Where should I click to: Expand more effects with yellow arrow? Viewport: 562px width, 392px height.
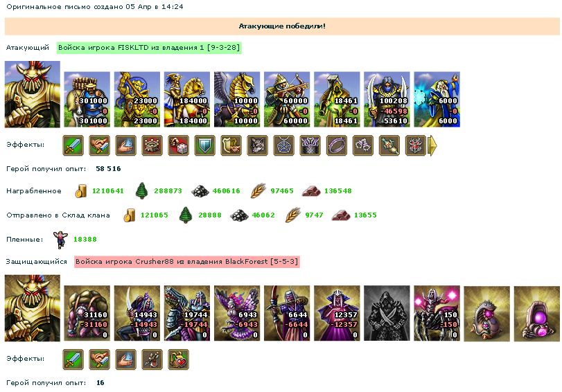[x=433, y=145]
